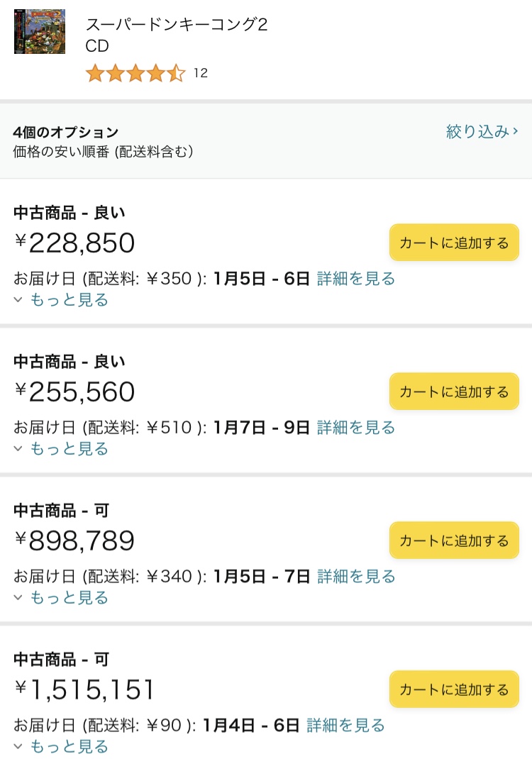Tap the 4個のオプション sort header

(66, 132)
